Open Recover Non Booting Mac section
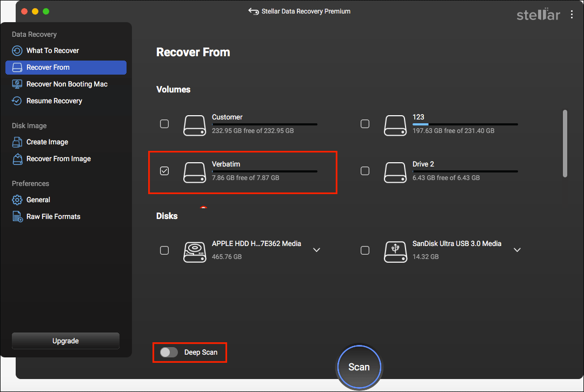Viewport: 584px width, 392px height. tap(66, 84)
